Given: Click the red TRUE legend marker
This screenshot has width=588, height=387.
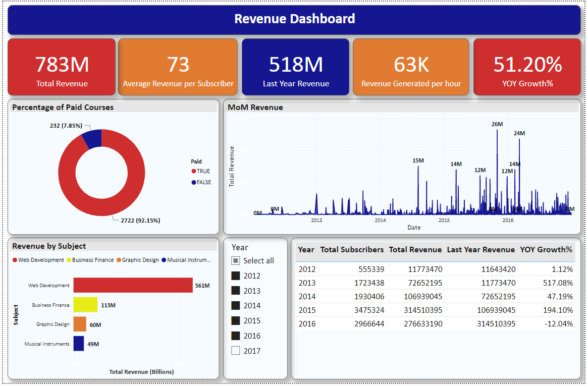Looking at the screenshot, I should [x=193, y=171].
